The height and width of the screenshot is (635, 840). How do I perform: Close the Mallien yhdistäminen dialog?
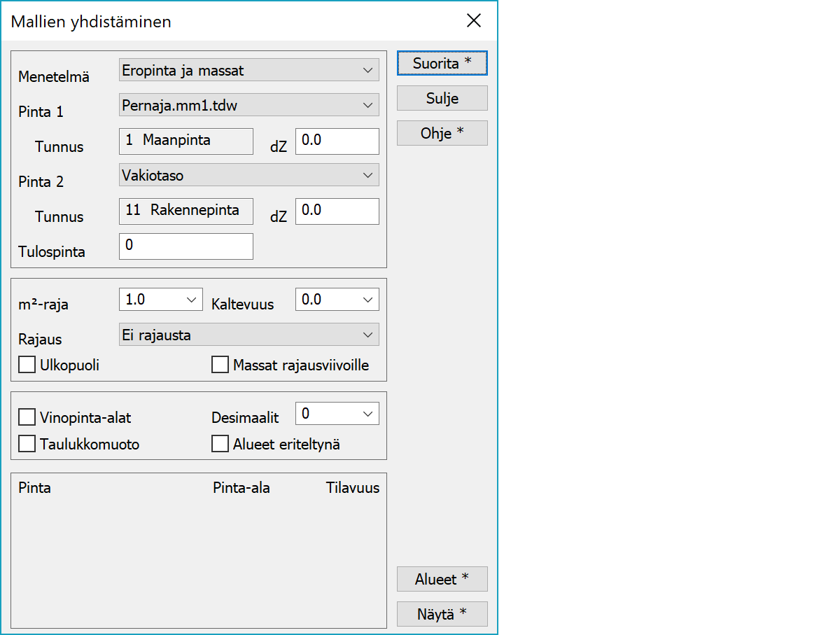[x=474, y=21]
